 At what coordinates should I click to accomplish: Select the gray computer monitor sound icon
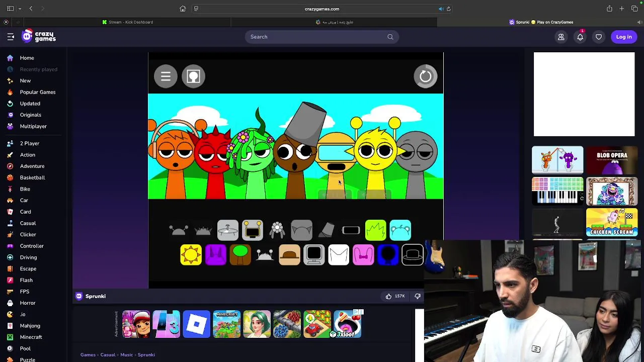pyautogui.click(x=314, y=255)
